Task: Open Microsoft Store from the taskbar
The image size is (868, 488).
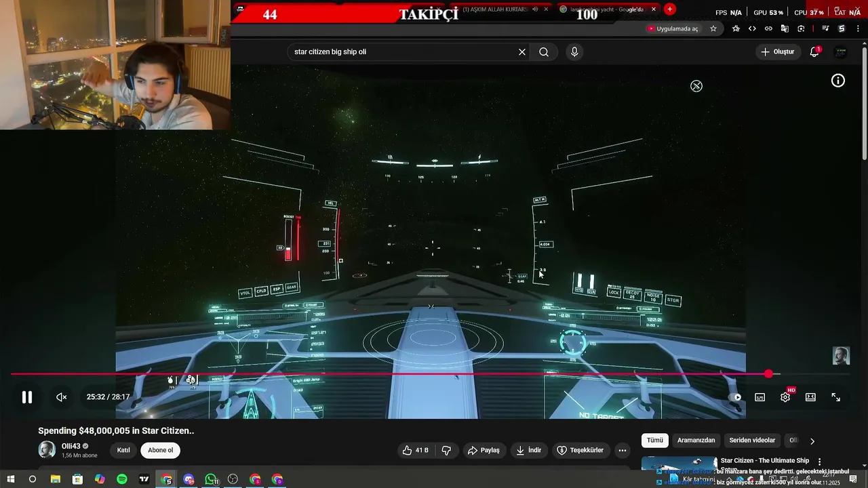Action: pyautogui.click(x=77, y=480)
